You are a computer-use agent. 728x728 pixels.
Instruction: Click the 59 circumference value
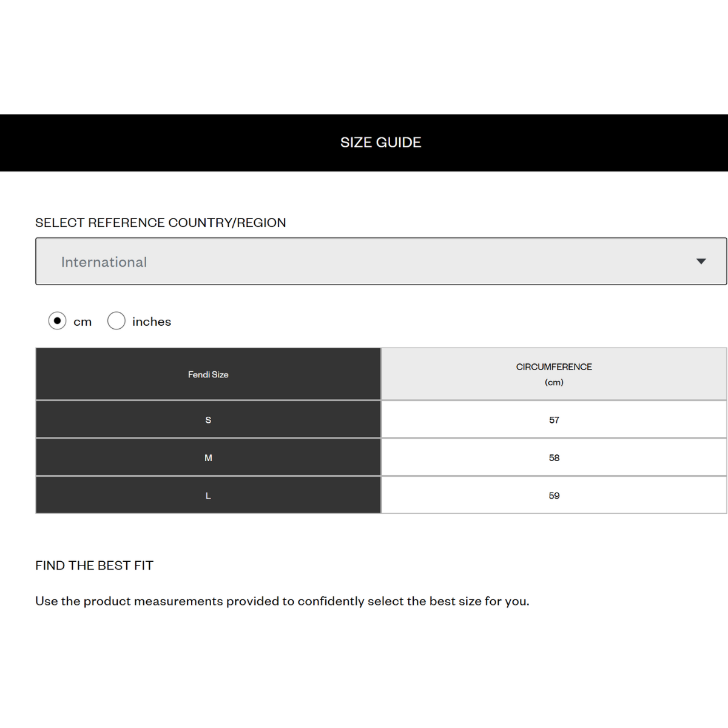tap(554, 495)
